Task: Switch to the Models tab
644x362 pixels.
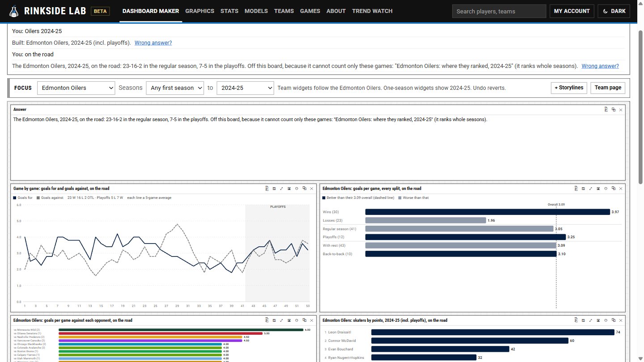Action: click(x=256, y=11)
